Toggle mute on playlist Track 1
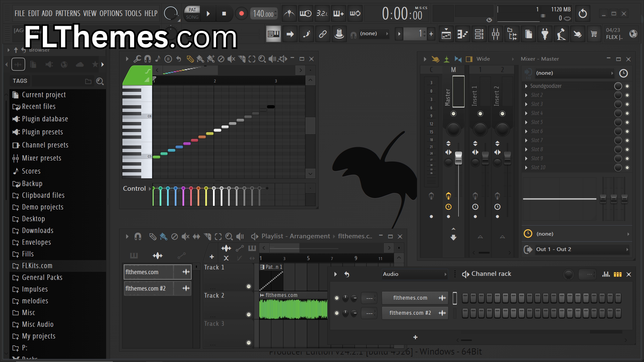644x362 pixels. [249, 286]
